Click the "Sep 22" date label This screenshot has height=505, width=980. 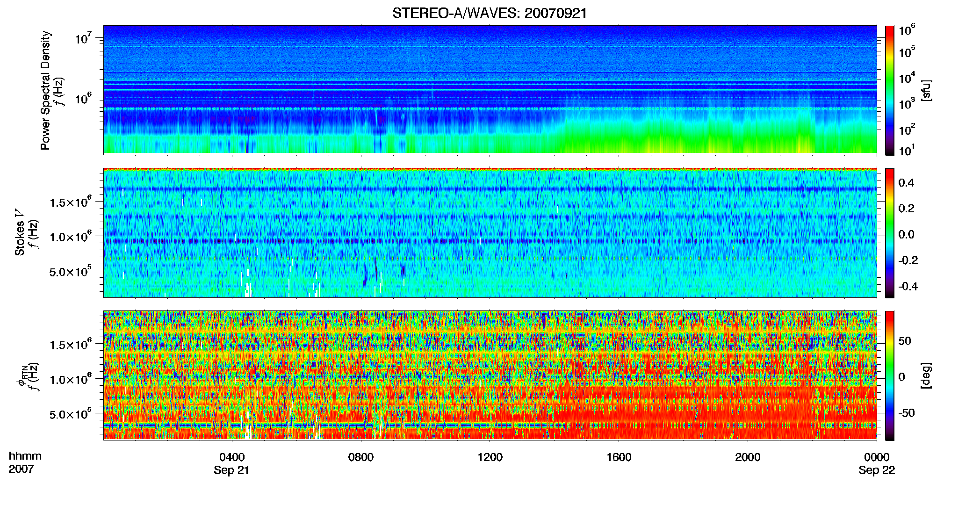pyautogui.click(x=877, y=470)
